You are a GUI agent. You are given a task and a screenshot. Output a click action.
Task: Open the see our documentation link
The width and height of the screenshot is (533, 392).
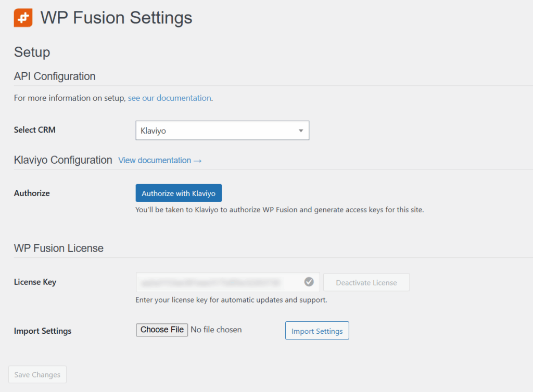pyautogui.click(x=169, y=98)
